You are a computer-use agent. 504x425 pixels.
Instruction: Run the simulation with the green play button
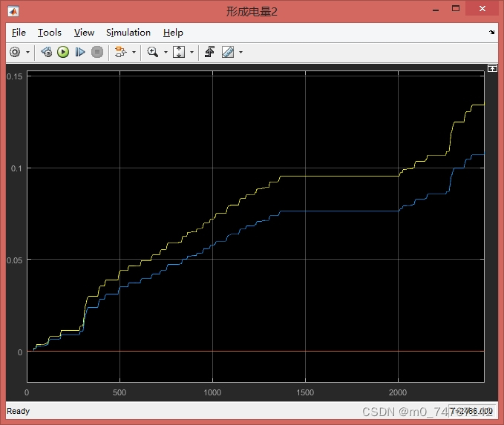63,52
